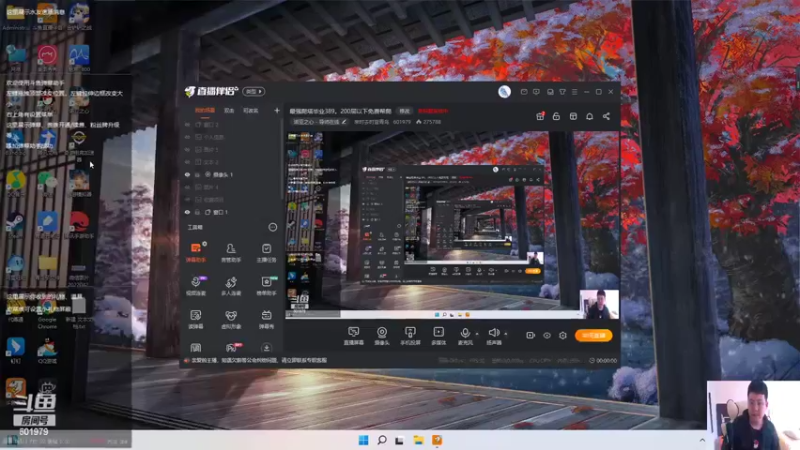Click the 00:00:00 live timer
This screenshot has width=800, height=450.
603,360
